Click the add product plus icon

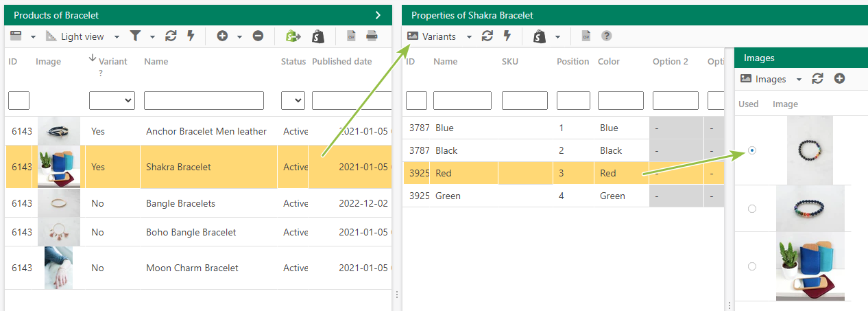pyautogui.click(x=221, y=36)
